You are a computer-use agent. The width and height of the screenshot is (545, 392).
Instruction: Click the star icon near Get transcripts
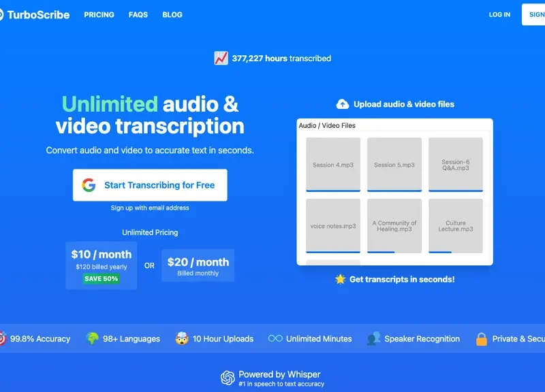point(341,279)
